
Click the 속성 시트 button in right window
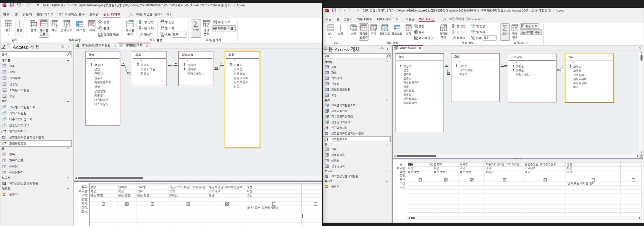[530, 26]
